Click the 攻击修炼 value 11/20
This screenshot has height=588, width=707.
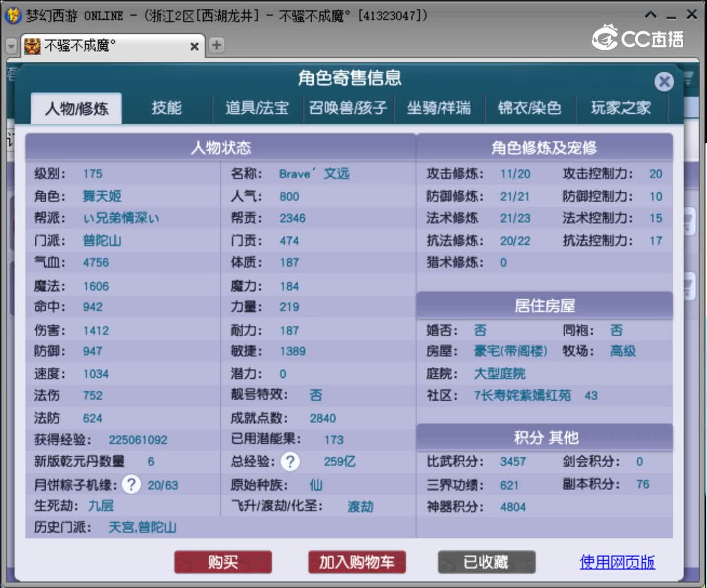tap(515, 174)
